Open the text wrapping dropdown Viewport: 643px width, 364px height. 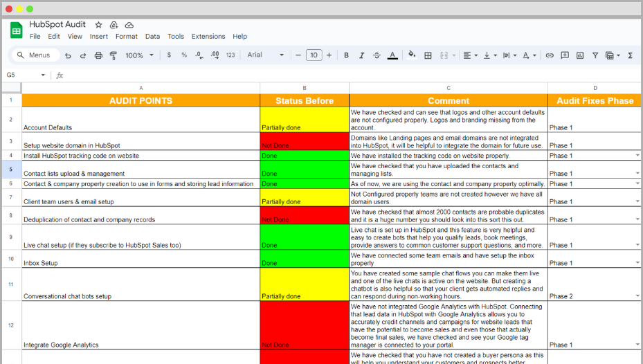pyautogui.click(x=509, y=55)
